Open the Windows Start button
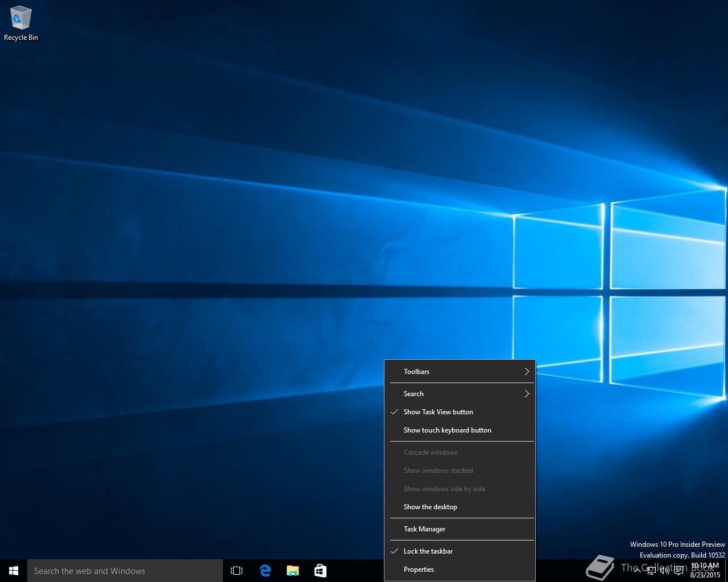The image size is (728, 582). tap(14, 571)
